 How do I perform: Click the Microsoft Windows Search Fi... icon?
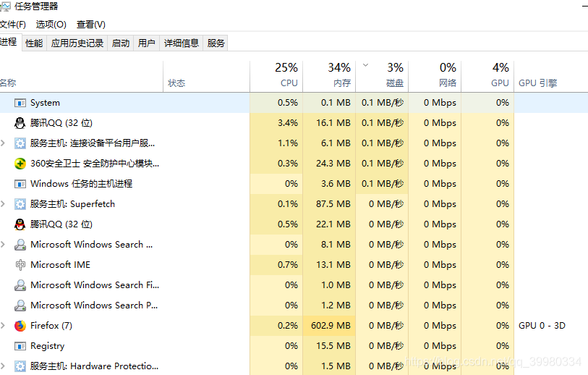(x=20, y=285)
